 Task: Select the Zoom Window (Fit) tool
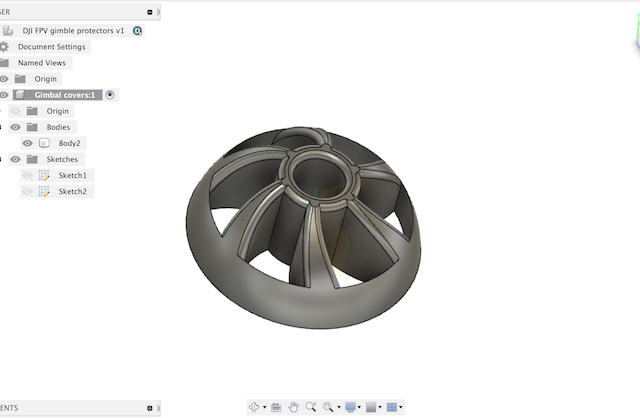(x=328, y=407)
